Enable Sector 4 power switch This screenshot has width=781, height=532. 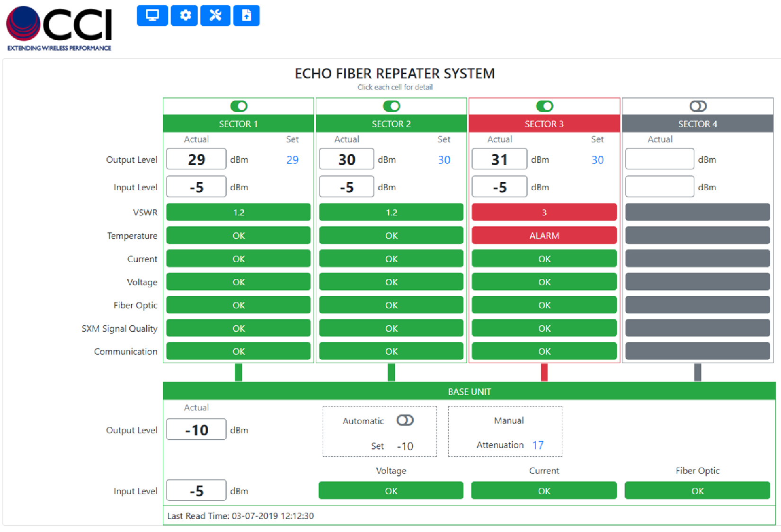coord(698,106)
